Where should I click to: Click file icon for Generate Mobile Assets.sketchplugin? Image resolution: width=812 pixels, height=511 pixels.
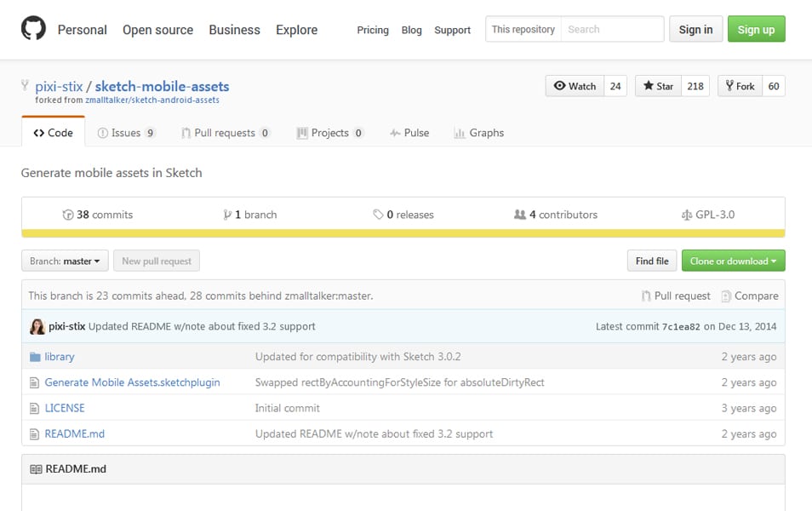(34, 383)
